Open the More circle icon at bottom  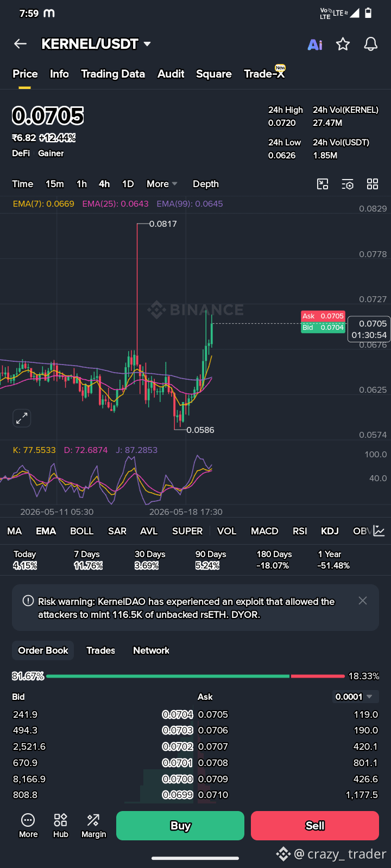pyautogui.click(x=28, y=825)
